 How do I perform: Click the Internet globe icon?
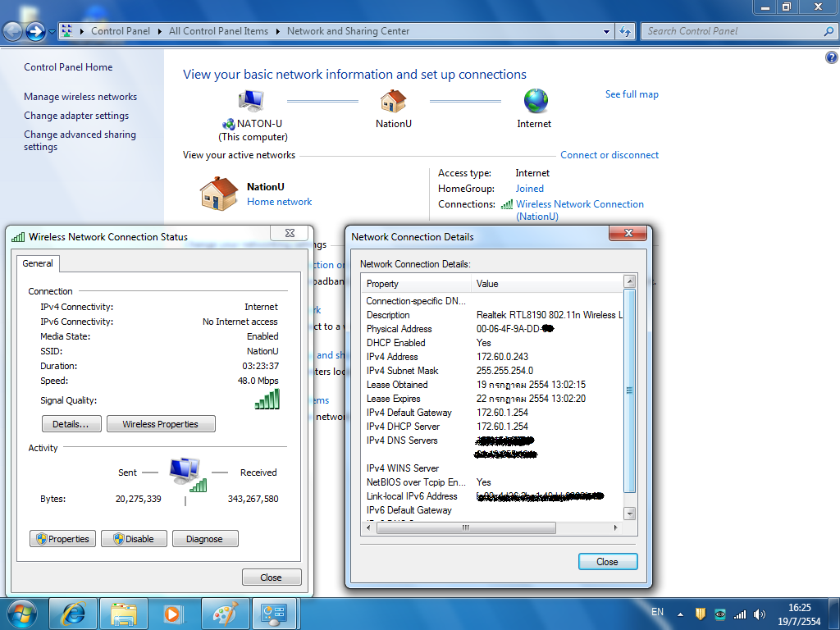[535, 101]
